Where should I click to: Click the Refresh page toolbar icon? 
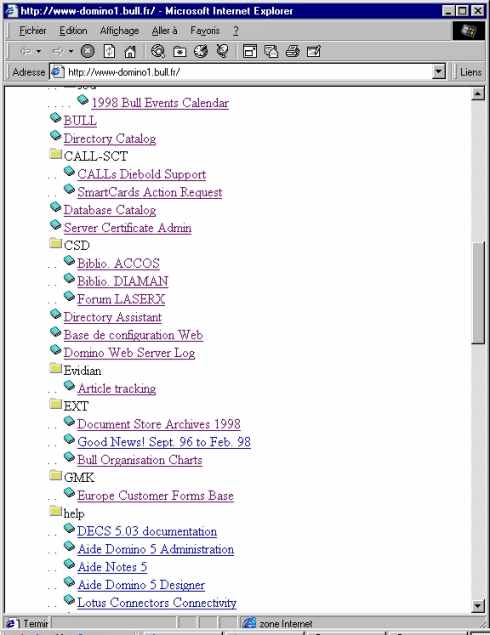click(109, 51)
